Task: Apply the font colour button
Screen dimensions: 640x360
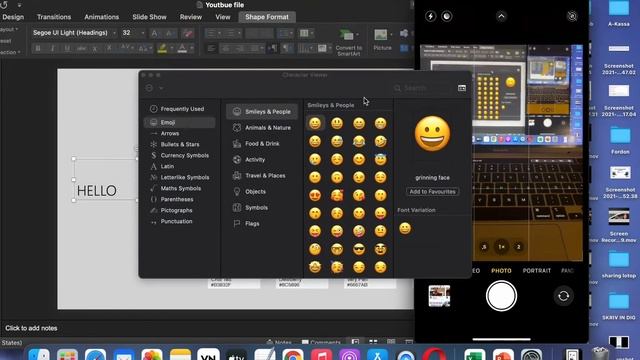Action: pyautogui.click(x=182, y=49)
